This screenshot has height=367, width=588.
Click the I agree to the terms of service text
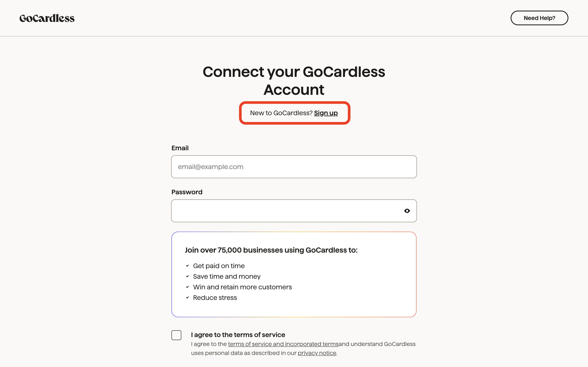[x=238, y=335]
